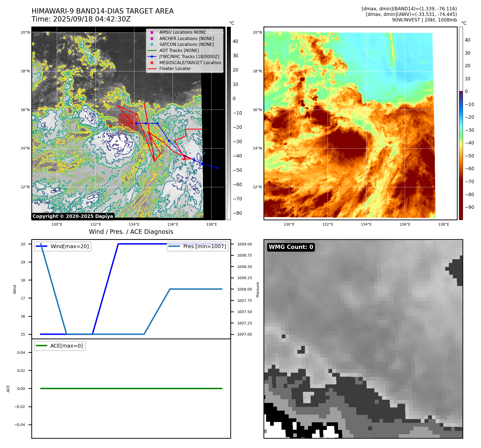The image size is (481, 448).
Task: Click 'JTWC/NHC Tracks [18/0000Z]' legend entry
Action: pyautogui.click(x=189, y=56)
